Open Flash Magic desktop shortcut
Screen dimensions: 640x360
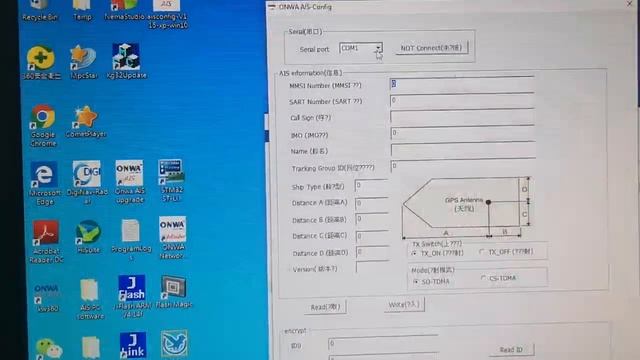point(174,292)
